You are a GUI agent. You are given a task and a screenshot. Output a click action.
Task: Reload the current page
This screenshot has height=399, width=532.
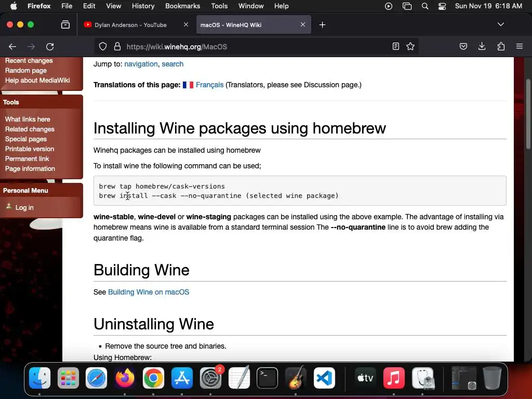pos(50,46)
